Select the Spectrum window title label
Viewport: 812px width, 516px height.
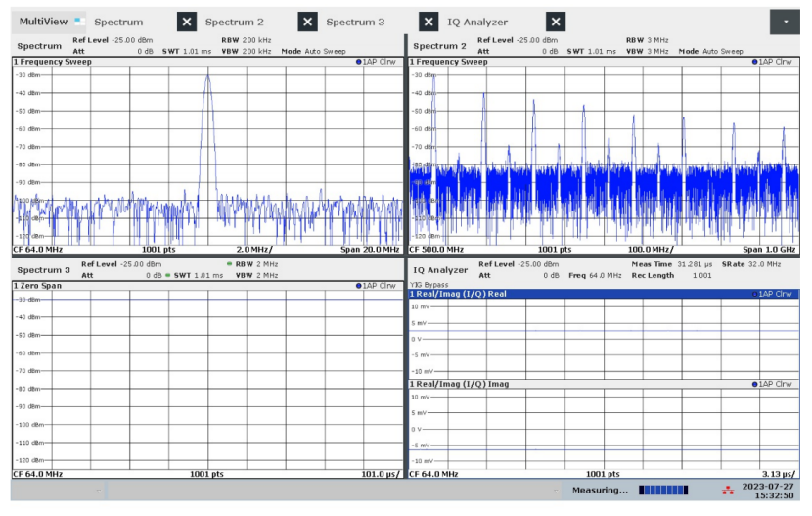click(39, 46)
